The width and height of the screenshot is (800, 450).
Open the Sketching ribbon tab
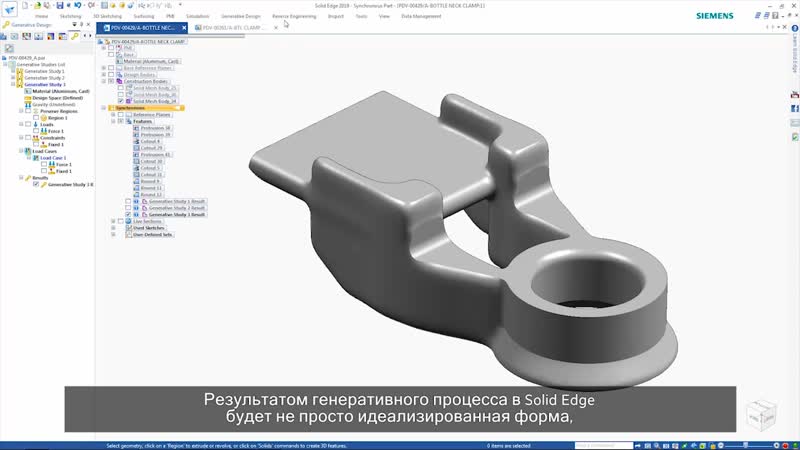70,16
